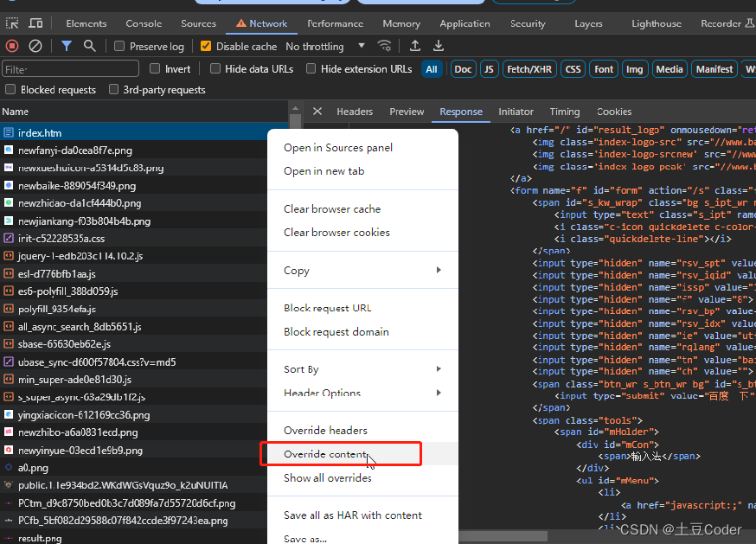Click the network Filter text field
Image resolution: width=756 pixels, height=544 pixels.
tap(70, 69)
